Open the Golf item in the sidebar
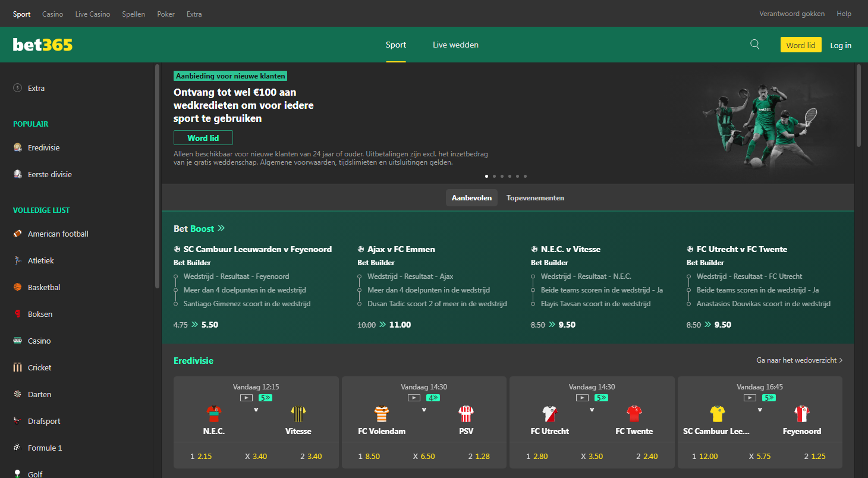Image resolution: width=868 pixels, height=478 pixels. (x=35, y=474)
